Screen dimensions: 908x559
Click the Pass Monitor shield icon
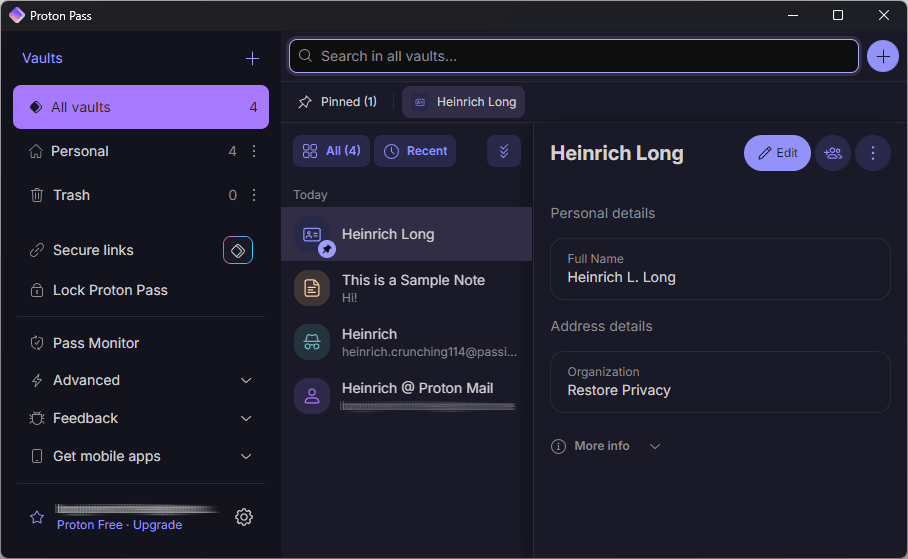(x=37, y=343)
